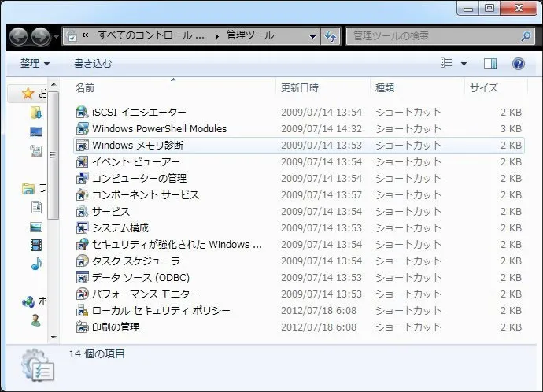Image resolution: width=543 pixels, height=392 pixels.
Task: Click the iSCSI イニシエーター shortcut icon
Action: pos(82,113)
